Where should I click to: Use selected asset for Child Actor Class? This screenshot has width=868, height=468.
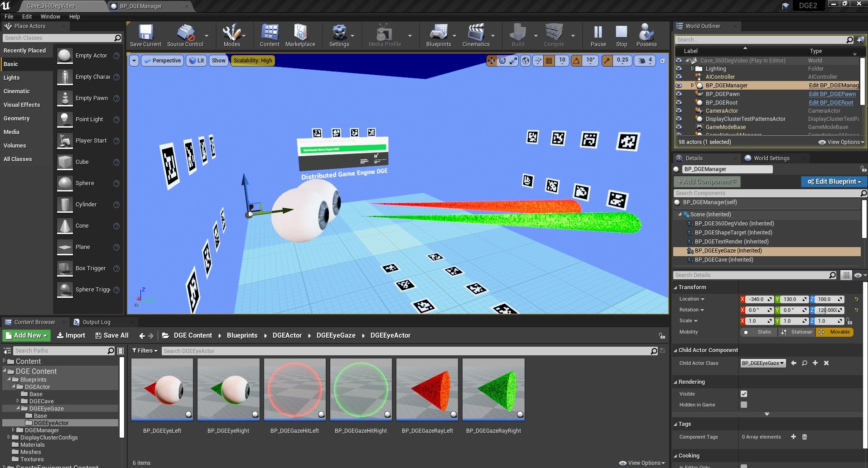793,363
